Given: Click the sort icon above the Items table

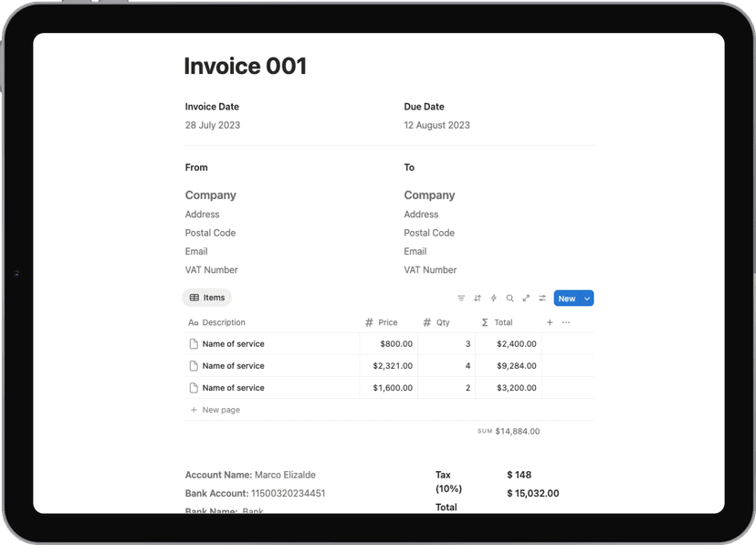Looking at the screenshot, I should (478, 299).
